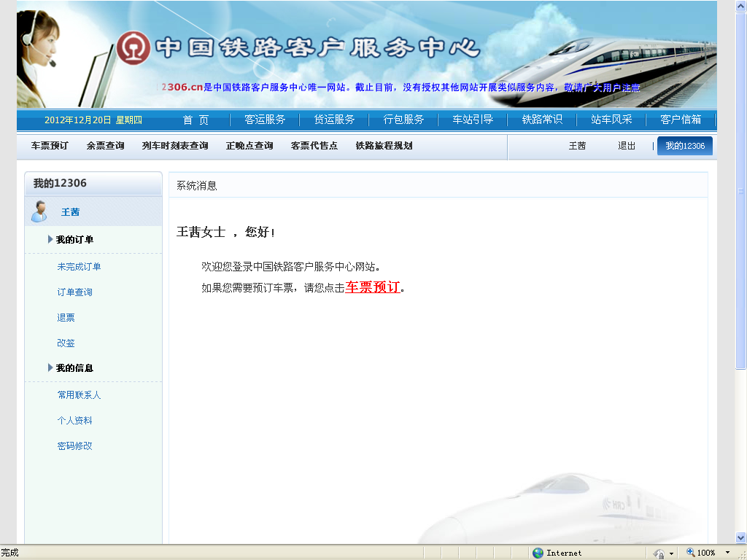The height and width of the screenshot is (560, 747).
Task: Open 站车风采 in the navigation bar
Action: (x=611, y=120)
